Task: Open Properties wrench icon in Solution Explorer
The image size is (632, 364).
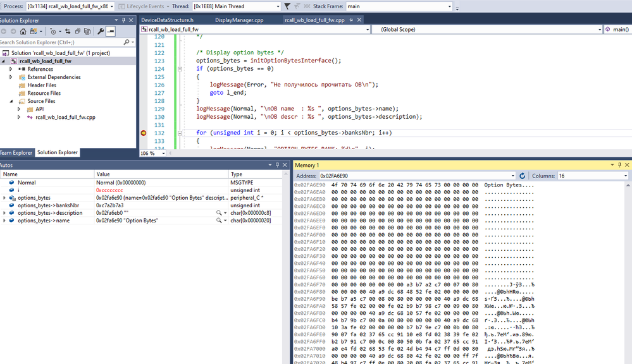Action: [100, 31]
